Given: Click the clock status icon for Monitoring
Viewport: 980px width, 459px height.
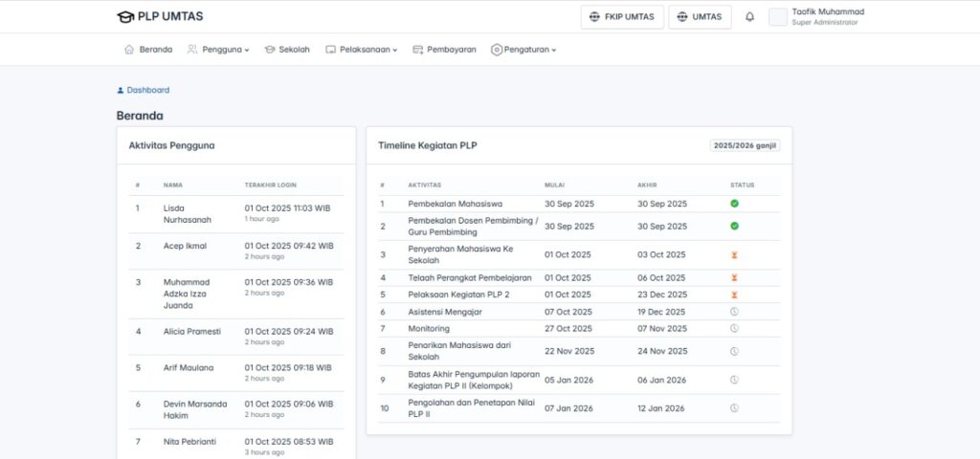Looking at the screenshot, I should click(734, 328).
